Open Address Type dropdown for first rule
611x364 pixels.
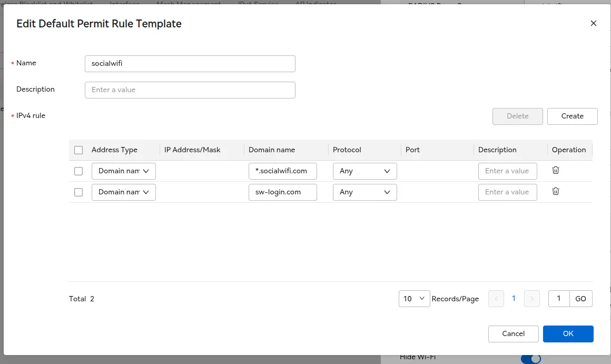click(123, 171)
